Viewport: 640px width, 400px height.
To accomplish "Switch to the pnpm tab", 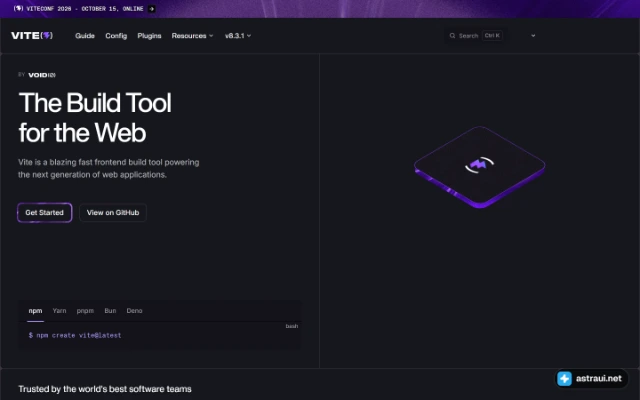I will [x=85, y=311].
